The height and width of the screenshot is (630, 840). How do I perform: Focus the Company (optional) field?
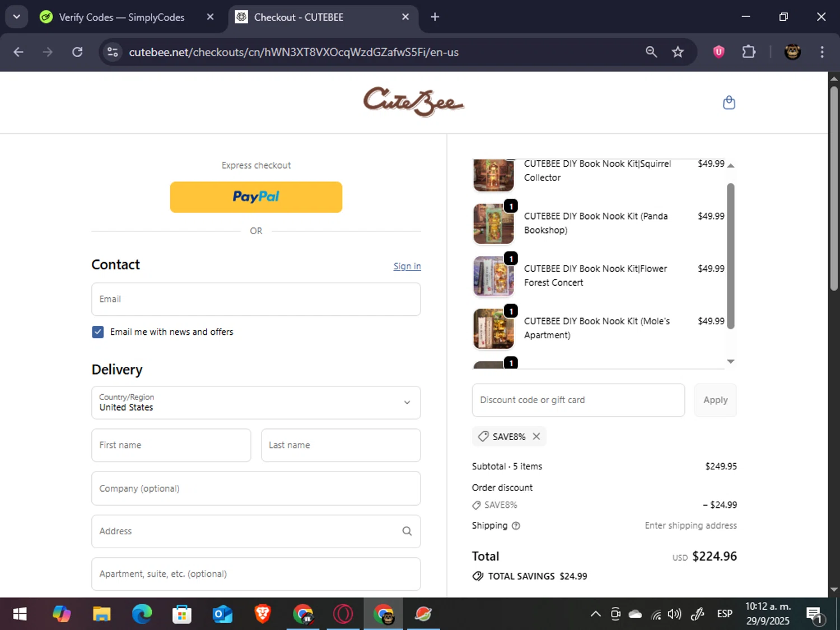tap(256, 488)
